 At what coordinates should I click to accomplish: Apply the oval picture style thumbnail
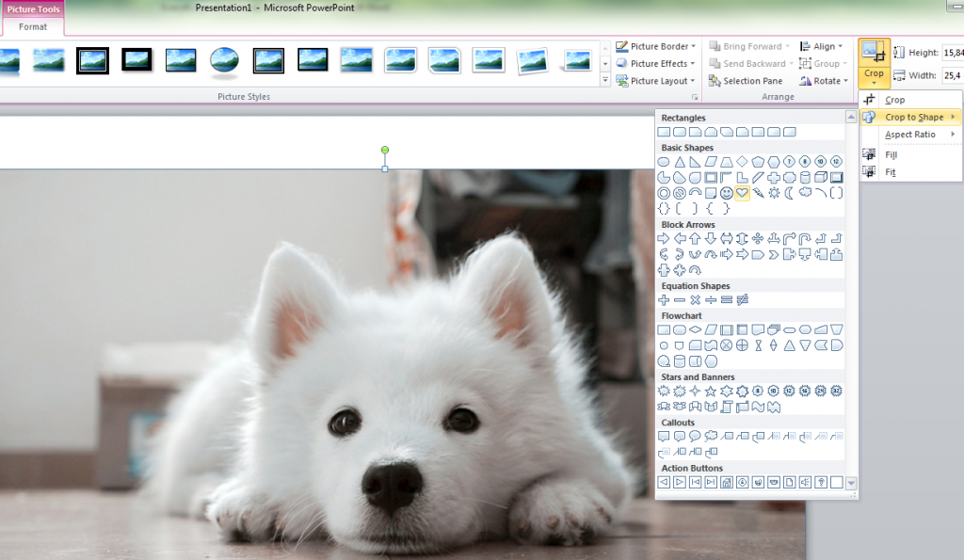[x=224, y=60]
